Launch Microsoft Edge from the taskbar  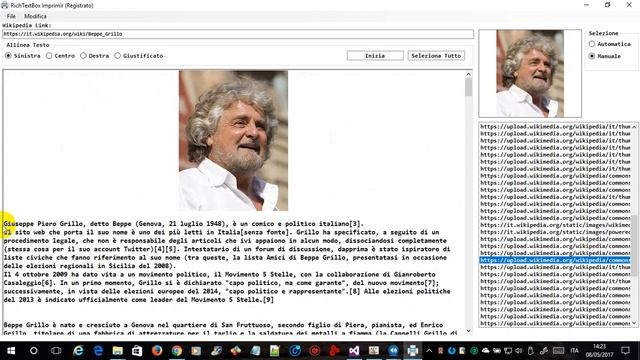point(98,351)
